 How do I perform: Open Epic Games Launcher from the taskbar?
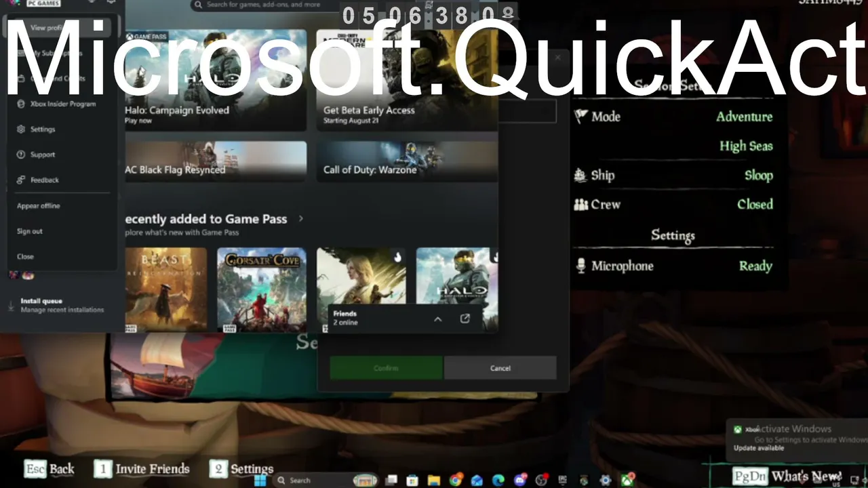click(562, 481)
